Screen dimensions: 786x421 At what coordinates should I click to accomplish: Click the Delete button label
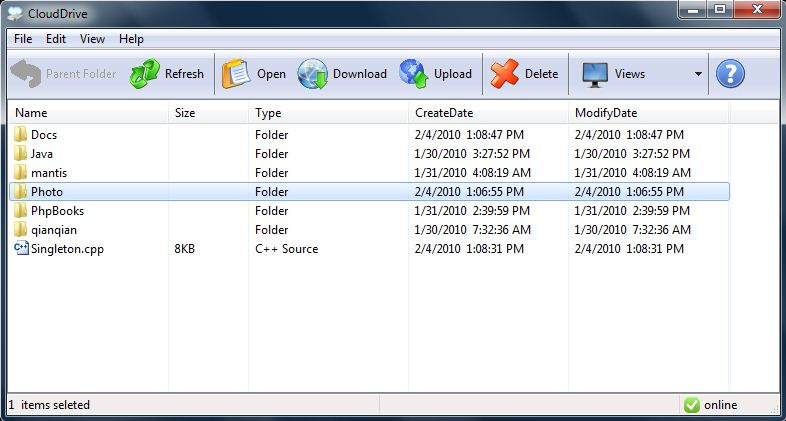pyautogui.click(x=541, y=74)
